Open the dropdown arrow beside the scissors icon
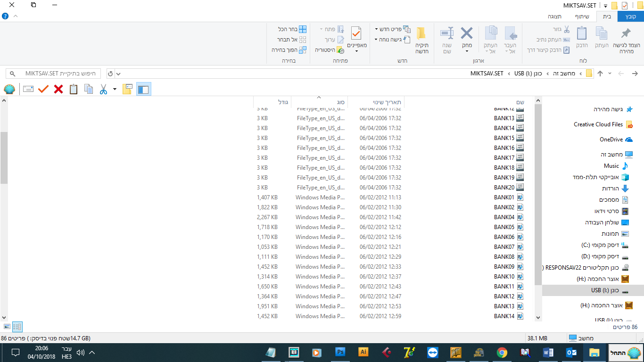Image resolution: width=644 pixels, height=362 pixels. click(x=115, y=89)
